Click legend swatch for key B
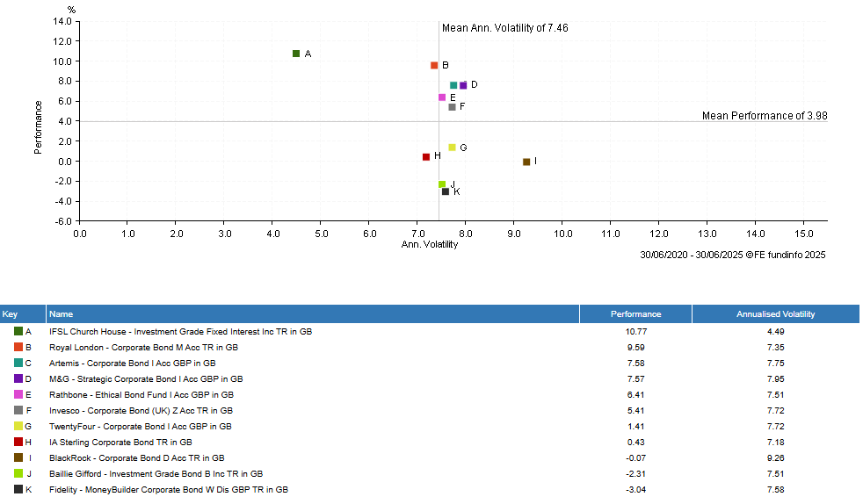 click(x=18, y=348)
